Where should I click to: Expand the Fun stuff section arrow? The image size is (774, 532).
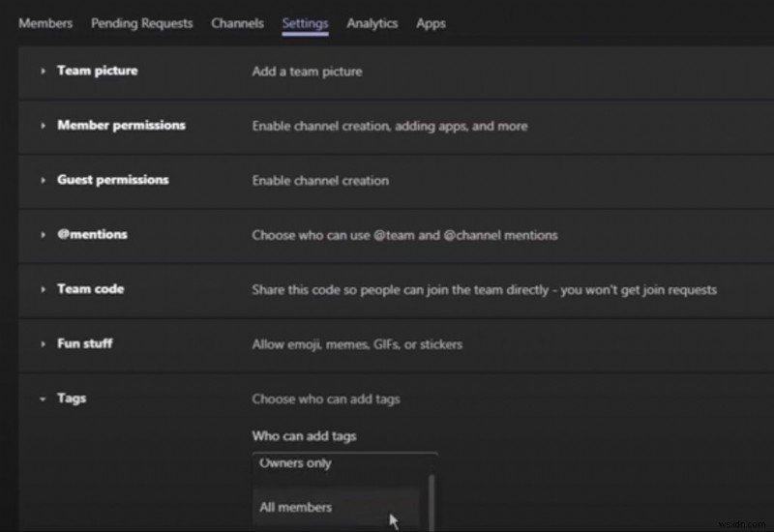(43, 344)
